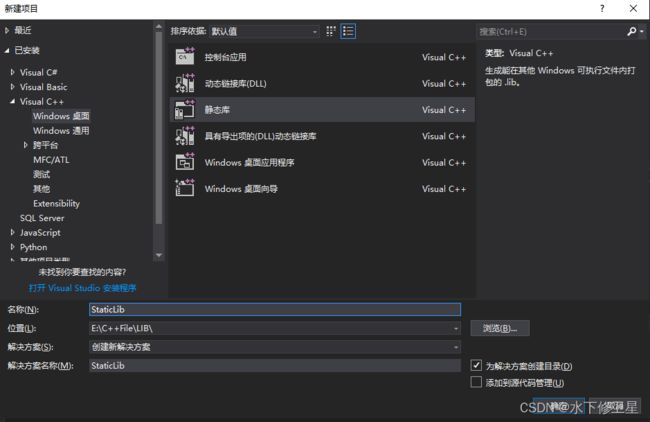650x422 pixels.
Task: Select the Console App template icon
Action: pyautogui.click(x=185, y=57)
